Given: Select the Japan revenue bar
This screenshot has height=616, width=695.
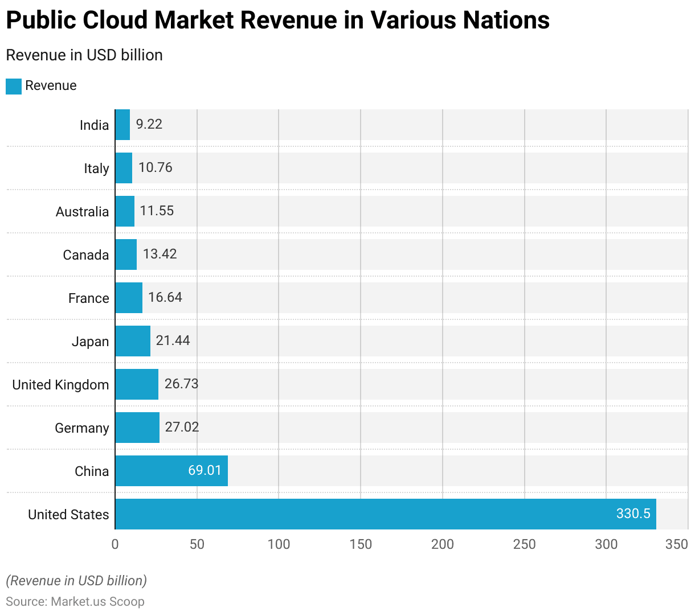Looking at the screenshot, I should tap(133, 341).
